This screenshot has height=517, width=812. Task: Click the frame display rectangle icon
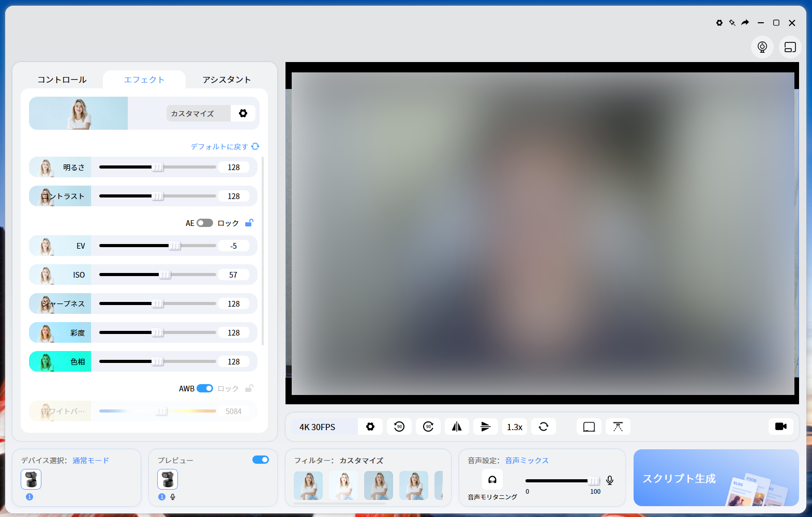pyautogui.click(x=589, y=427)
